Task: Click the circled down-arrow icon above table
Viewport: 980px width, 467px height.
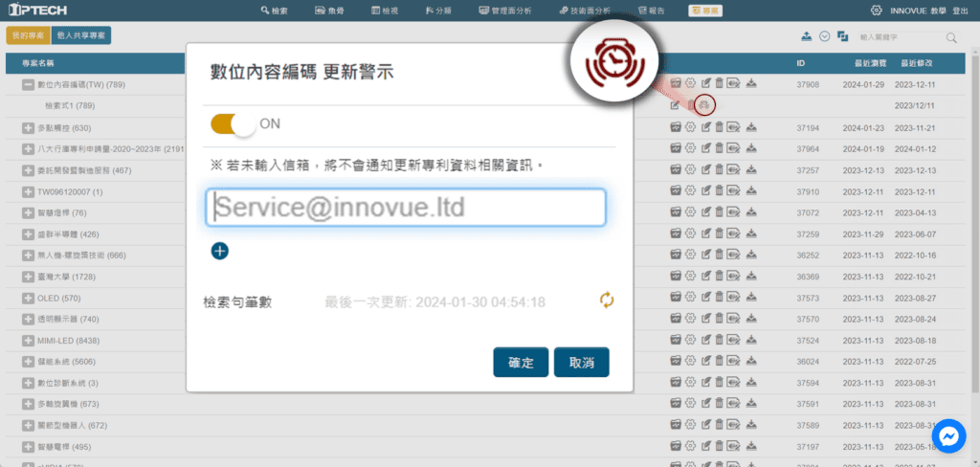Action: (824, 36)
